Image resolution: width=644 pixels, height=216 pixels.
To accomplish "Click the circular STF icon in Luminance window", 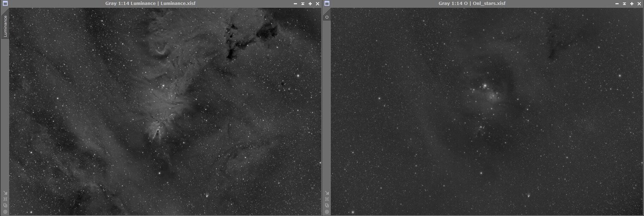I will point(5,211).
